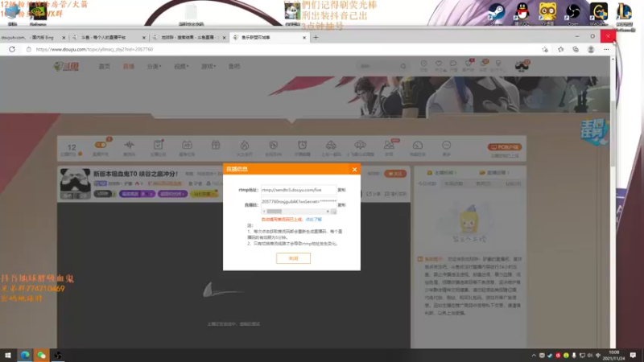Screen dimensions: 644x362
Task: Click the browser address bar URL
Action: (94, 49)
